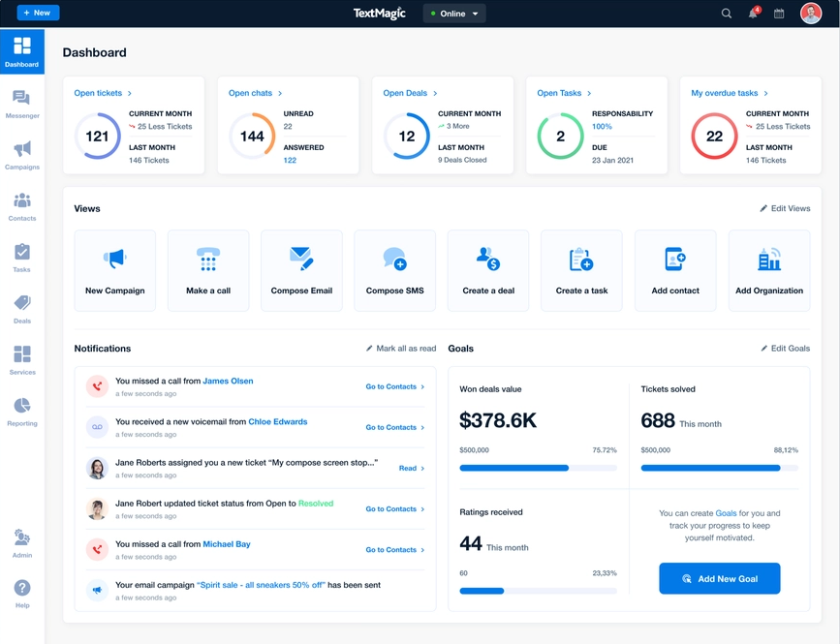Click Mark all as read
Screen dimensions: 840x644
(401, 349)
